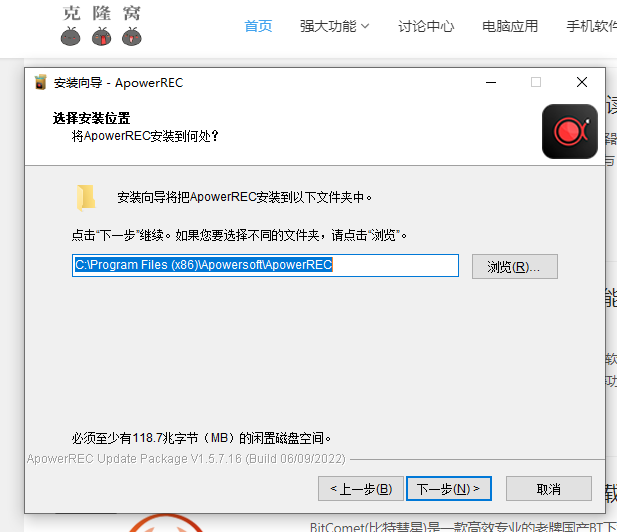Click the 克隆窝 site logo
Image resolution: width=617 pixels, height=532 pixels.
coord(101,26)
